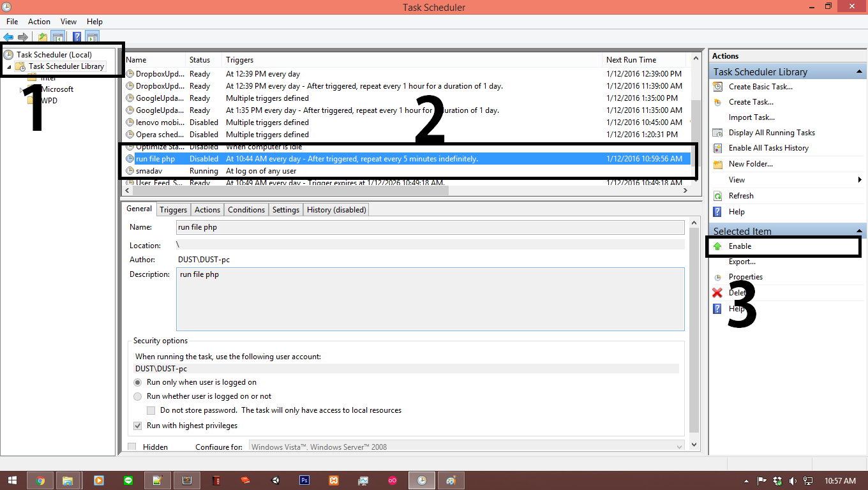Click the Create Basic Task icon
Screen dimensions: 868x490
coord(717,87)
